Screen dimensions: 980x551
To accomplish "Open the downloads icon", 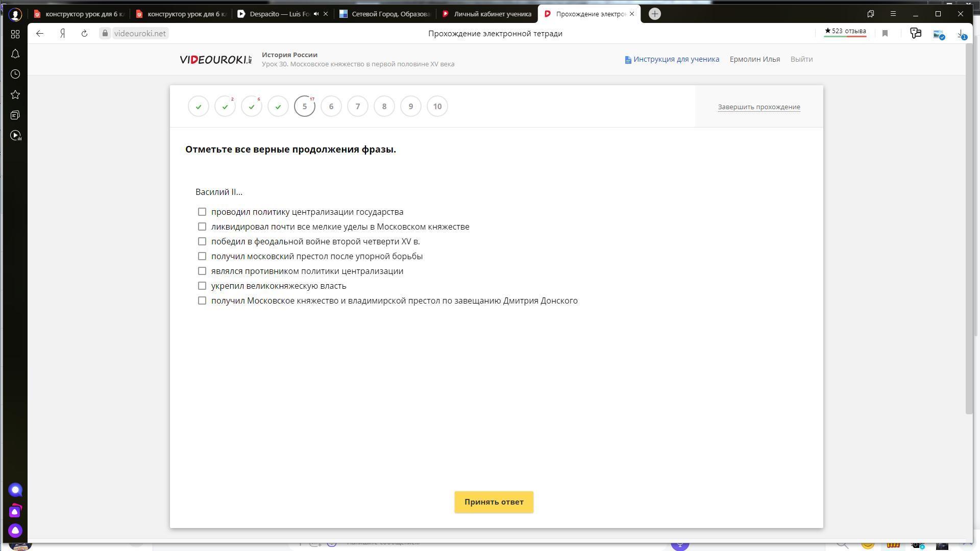I will 960,34.
